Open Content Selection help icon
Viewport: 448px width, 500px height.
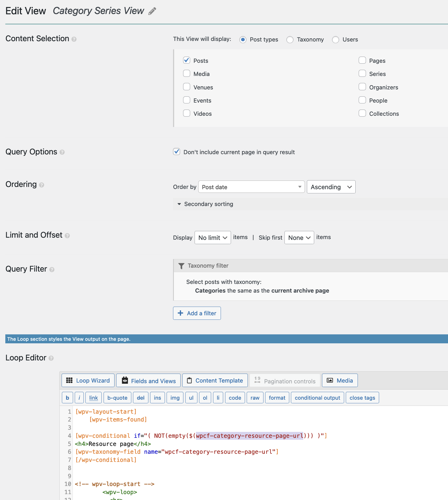(74, 39)
